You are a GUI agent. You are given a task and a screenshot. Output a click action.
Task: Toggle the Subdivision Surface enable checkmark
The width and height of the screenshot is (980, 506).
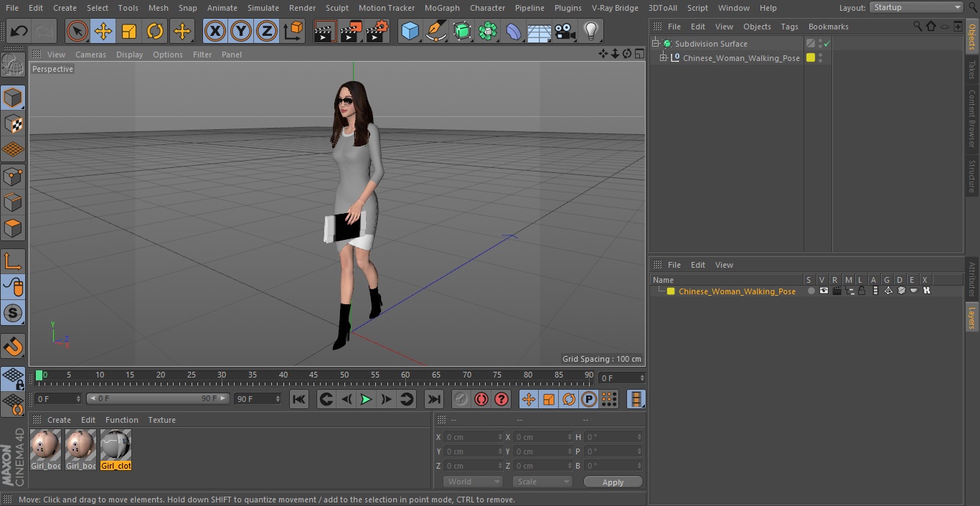[826, 44]
